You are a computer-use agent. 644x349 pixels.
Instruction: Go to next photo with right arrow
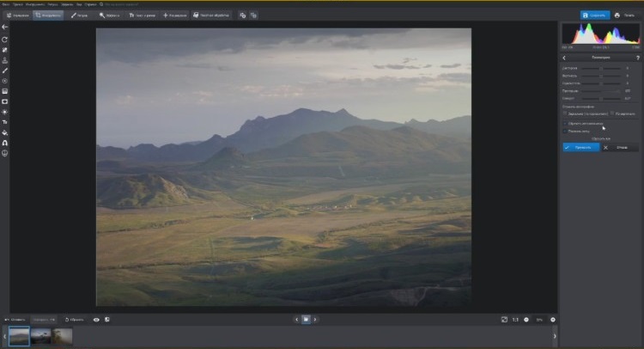[315, 320]
